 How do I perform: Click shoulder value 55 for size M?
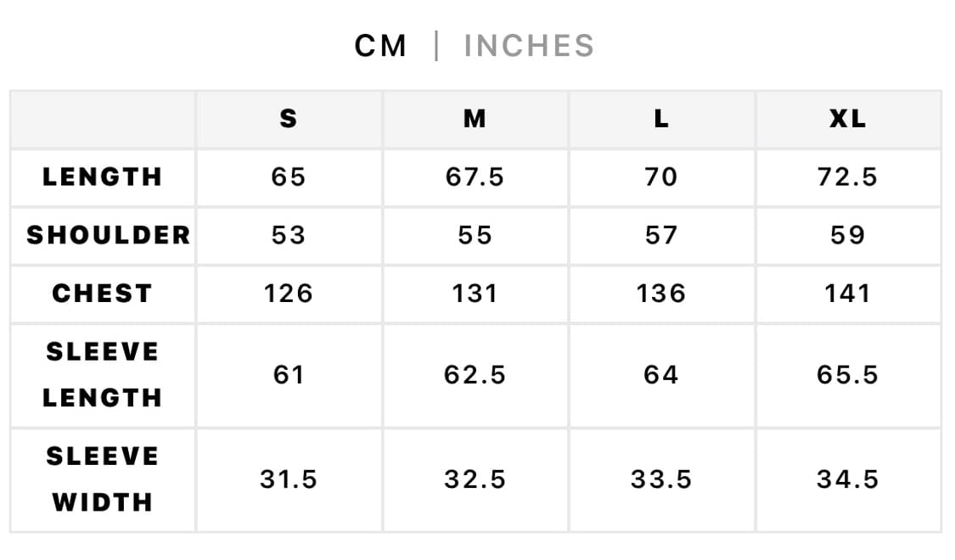pos(475,235)
